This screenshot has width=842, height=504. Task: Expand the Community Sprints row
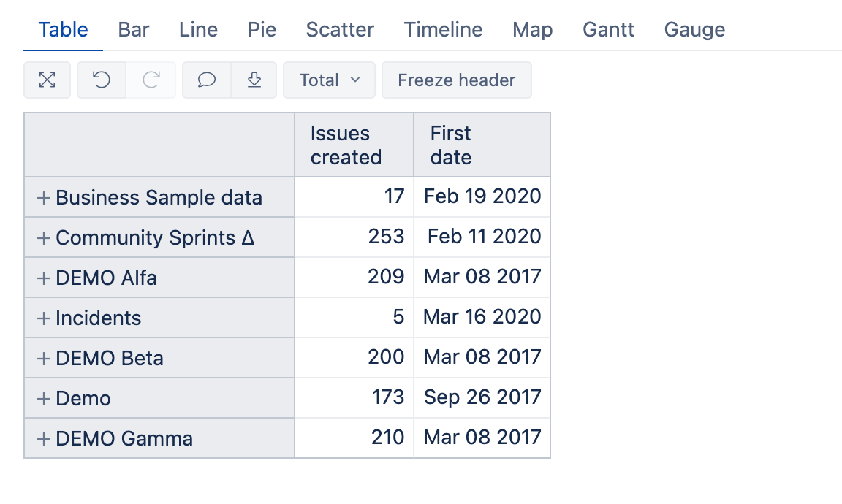(x=44, y=238)
